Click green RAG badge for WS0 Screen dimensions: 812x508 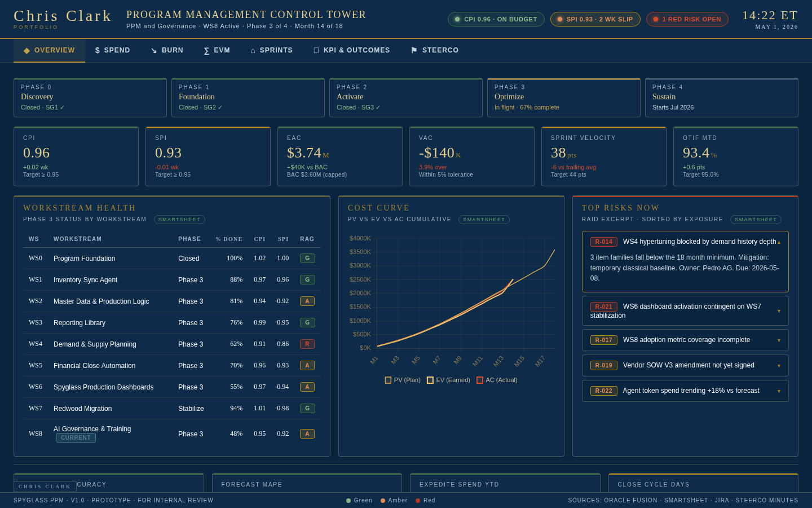click(307, 259)
